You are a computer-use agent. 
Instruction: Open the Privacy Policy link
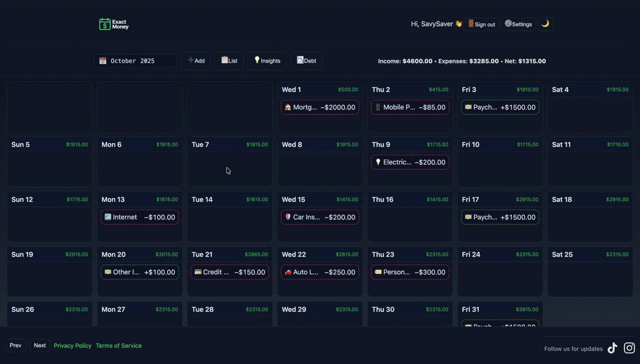72,345
